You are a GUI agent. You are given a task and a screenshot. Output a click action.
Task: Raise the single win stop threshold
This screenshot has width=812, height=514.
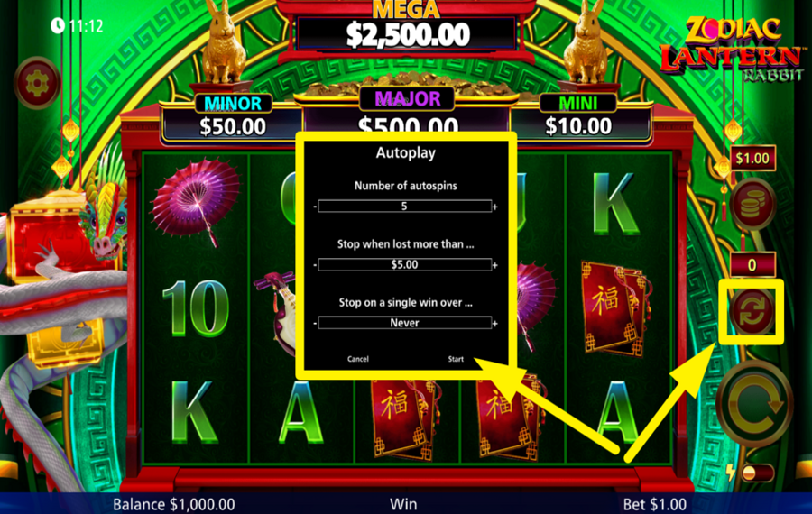tap(495, 323)
